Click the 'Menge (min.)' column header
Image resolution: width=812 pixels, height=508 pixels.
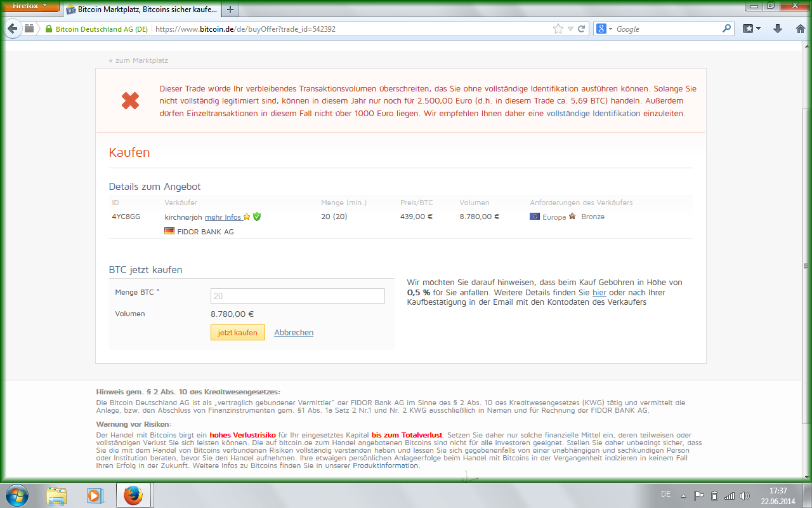344,203
